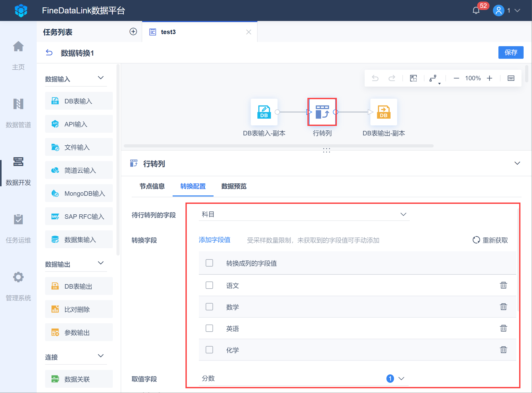
Task: Zoom in canvas with plus icon
Action: [490, 78]
